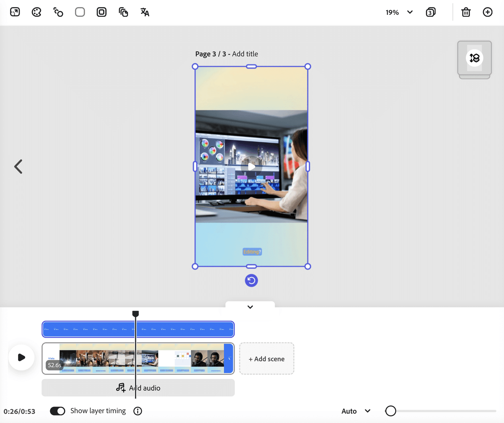Open the color theme palette icon
The image size is (504, 423).
point(37,12)
